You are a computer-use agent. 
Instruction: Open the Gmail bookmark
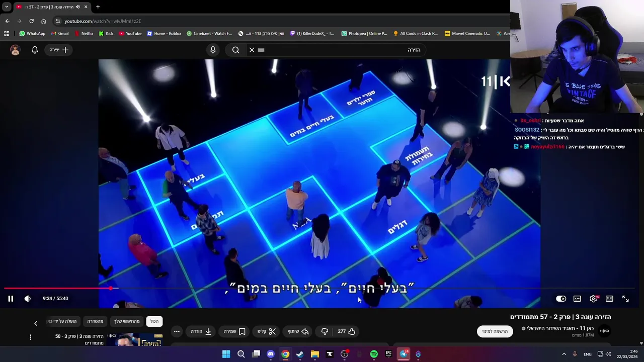pyautogui.click(x=60, y=34)
